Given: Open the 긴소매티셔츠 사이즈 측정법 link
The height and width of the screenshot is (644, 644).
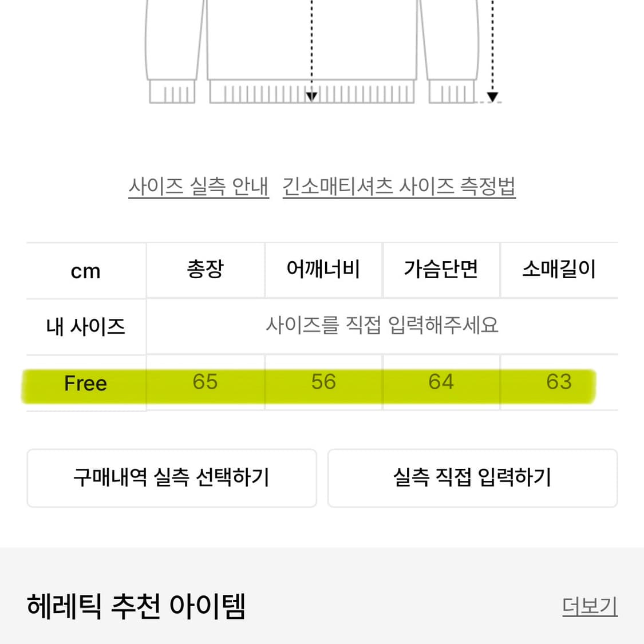Looking at the screenshot, I should coord(399,186).
